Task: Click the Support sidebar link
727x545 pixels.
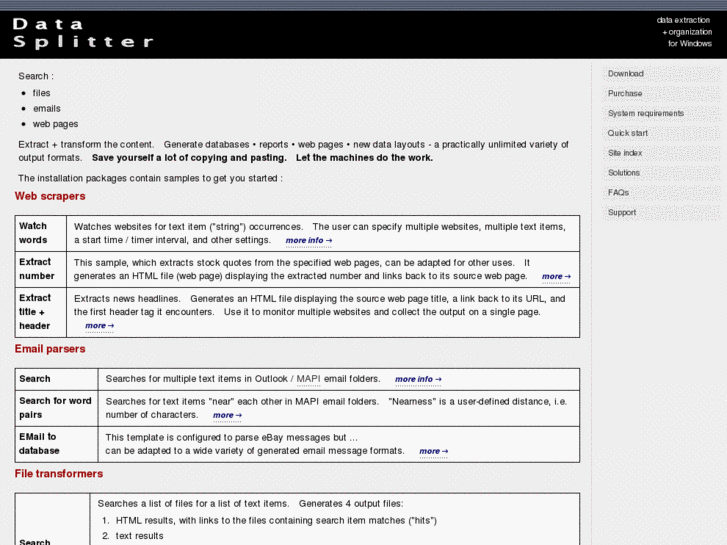Action: click(621, 212)
